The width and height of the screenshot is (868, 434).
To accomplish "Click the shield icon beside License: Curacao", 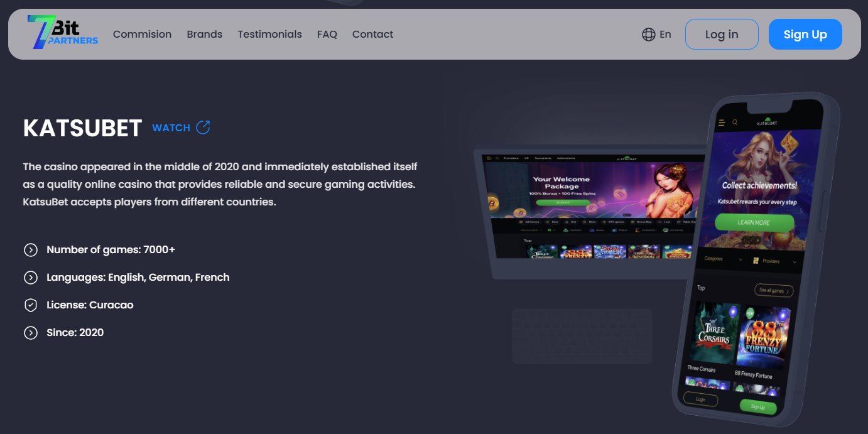I will click(x=31, y=305).
